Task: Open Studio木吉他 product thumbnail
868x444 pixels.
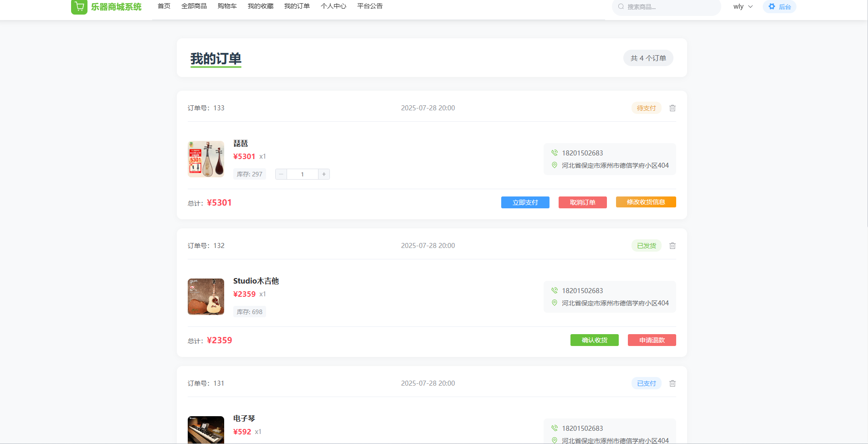Action: (x=206, y=297)
